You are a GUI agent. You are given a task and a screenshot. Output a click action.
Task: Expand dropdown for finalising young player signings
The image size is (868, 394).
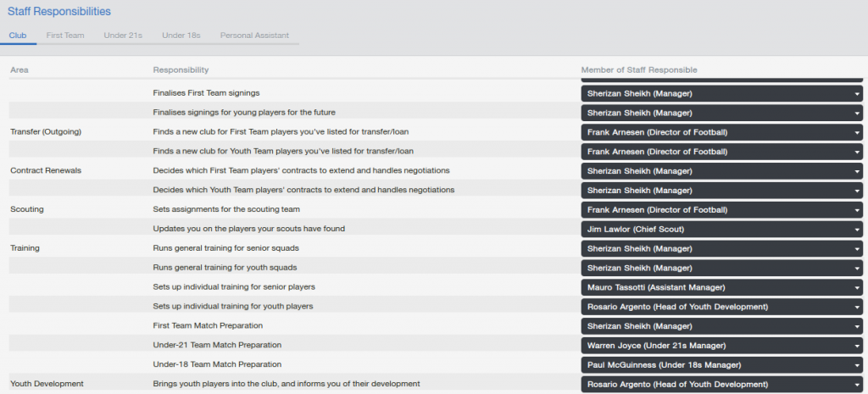721,113
